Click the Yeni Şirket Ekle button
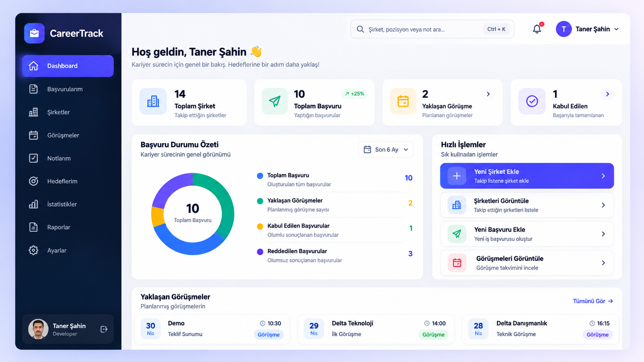Viewport: 644px width, 362px height. [x=527, y=176]
